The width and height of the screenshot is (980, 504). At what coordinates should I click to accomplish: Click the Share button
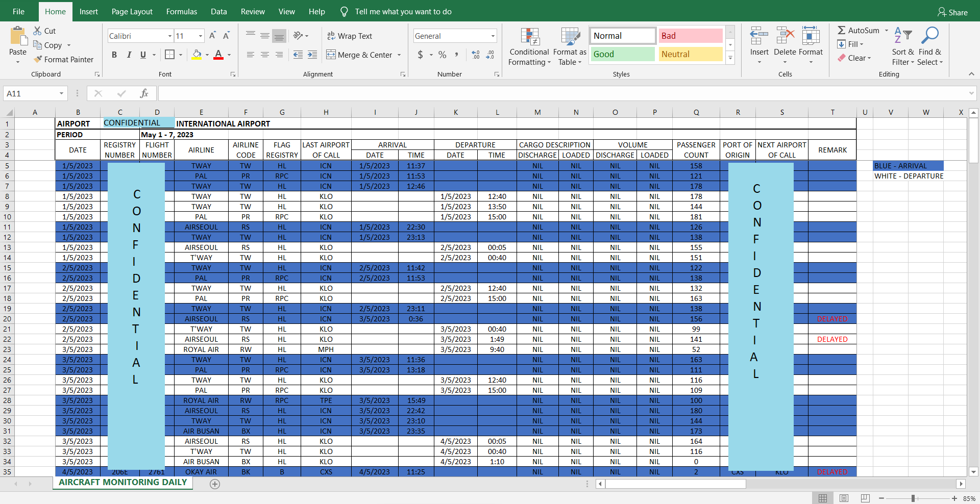(x=952, y=12)
